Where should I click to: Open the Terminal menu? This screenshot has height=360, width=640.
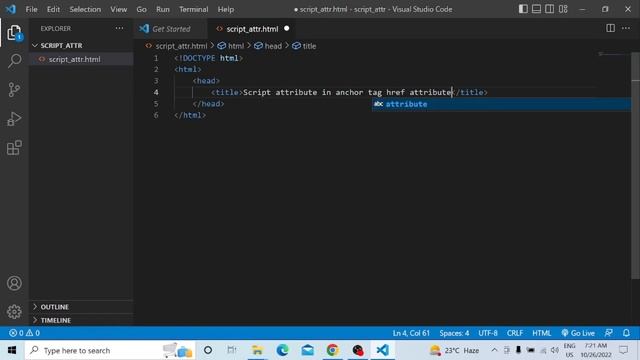pyautogui.click(x=193, y=9)
